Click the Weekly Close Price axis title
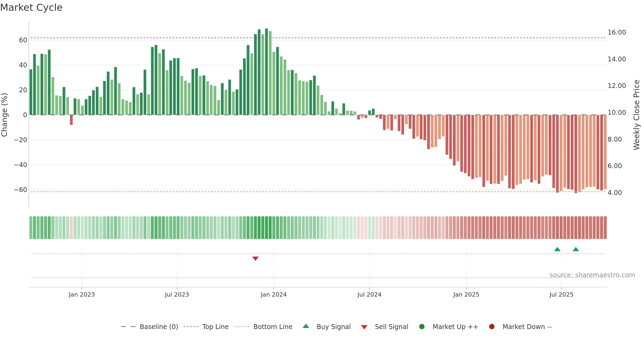The width and height of the screenshot is (644, 362). (636, 115)
